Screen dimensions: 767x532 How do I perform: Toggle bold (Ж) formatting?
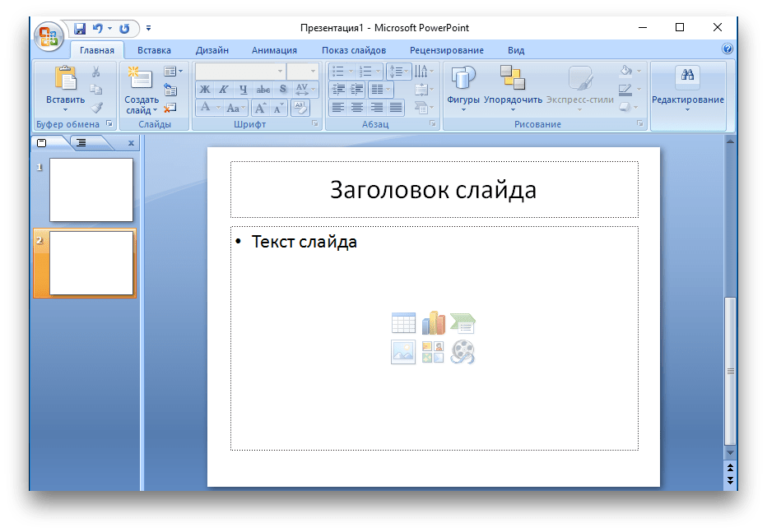(x=204, y=90)
